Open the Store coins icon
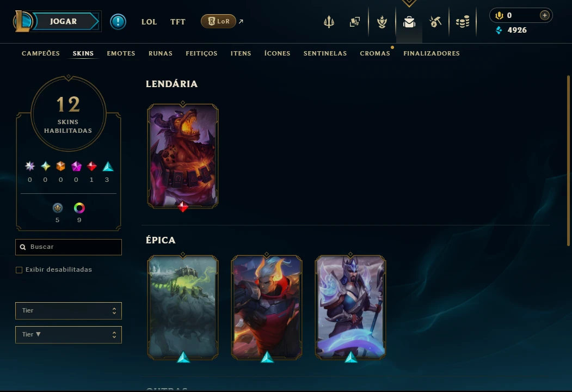Image resolution: width=572 pixels, height=392 pixels. 463,22
